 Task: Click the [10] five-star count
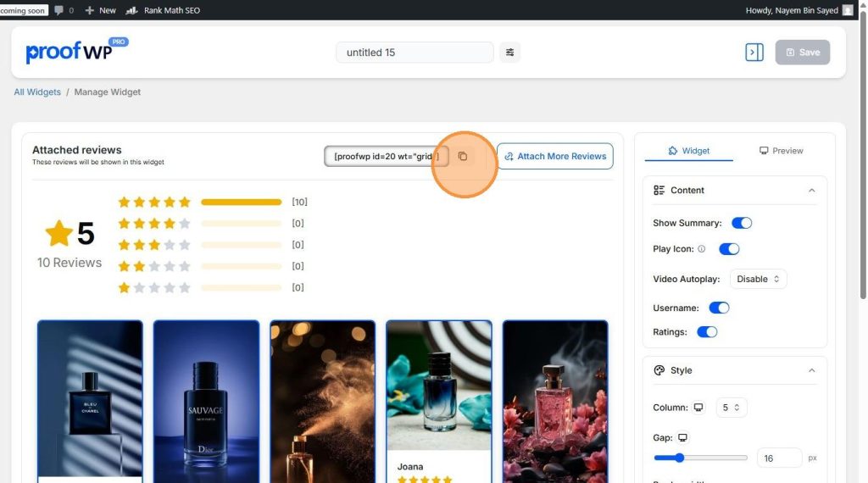coord(299,202)
